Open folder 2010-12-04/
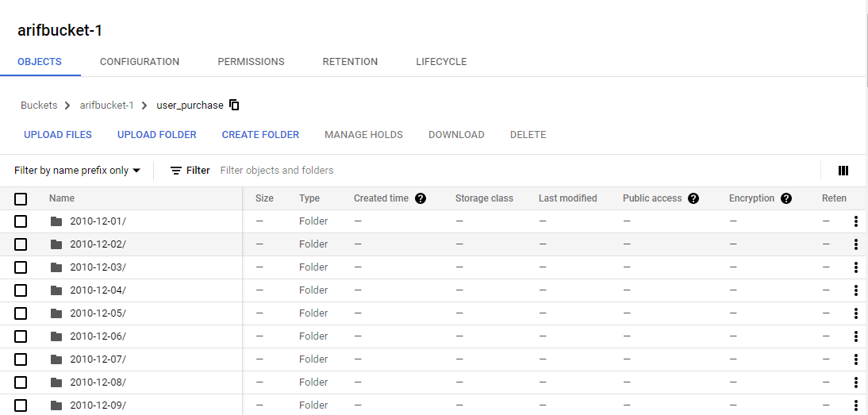The width and height of the screenshot is (868, 415). pyautogui.click(x=98, y=290)
